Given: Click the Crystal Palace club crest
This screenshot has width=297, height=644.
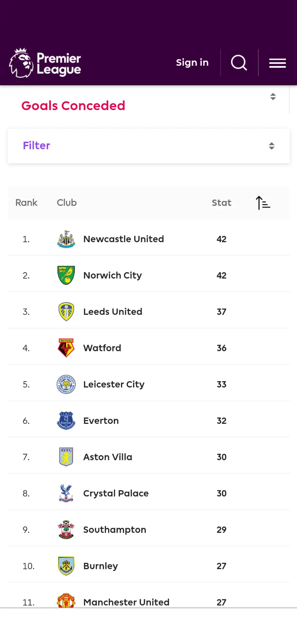Looking at the screenshot, I should [66, 493].
